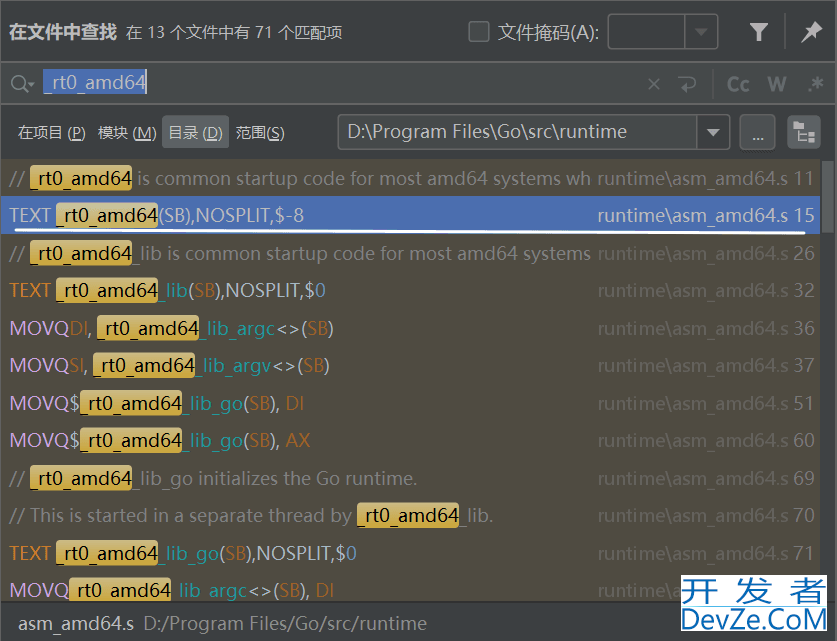Clear the search text with the X icon

[653, 84]
